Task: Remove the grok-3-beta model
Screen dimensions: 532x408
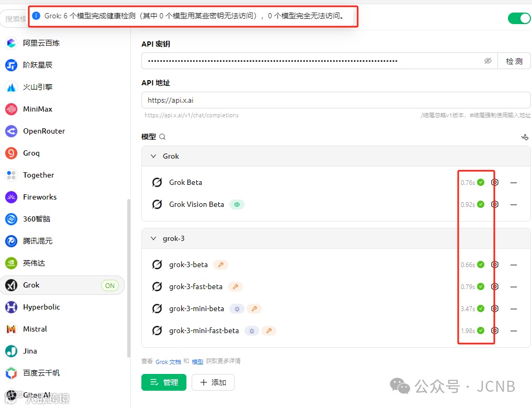Action: click(514, 265)
